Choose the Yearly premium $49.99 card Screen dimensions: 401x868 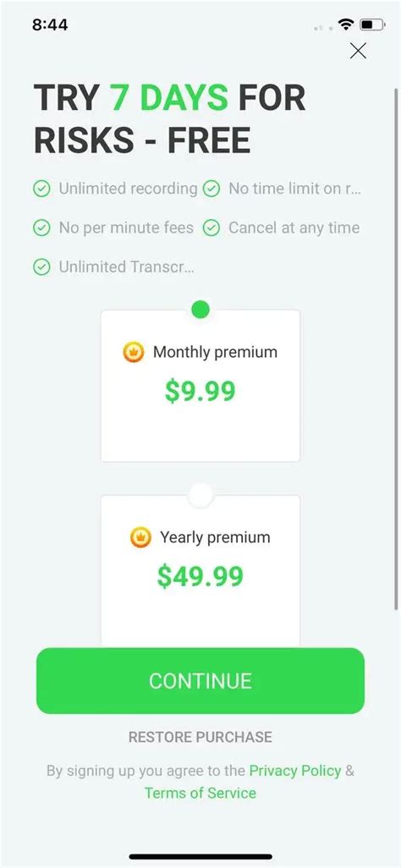coord(200,571)
